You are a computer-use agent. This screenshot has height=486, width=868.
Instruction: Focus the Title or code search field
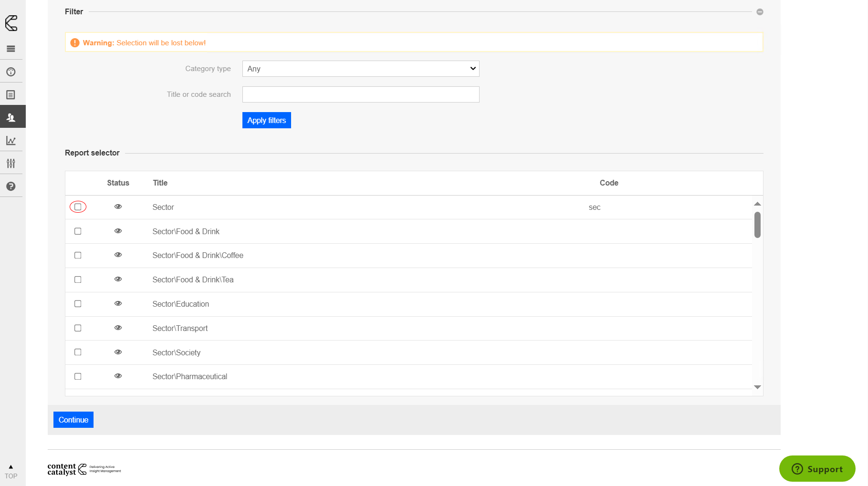360,94
